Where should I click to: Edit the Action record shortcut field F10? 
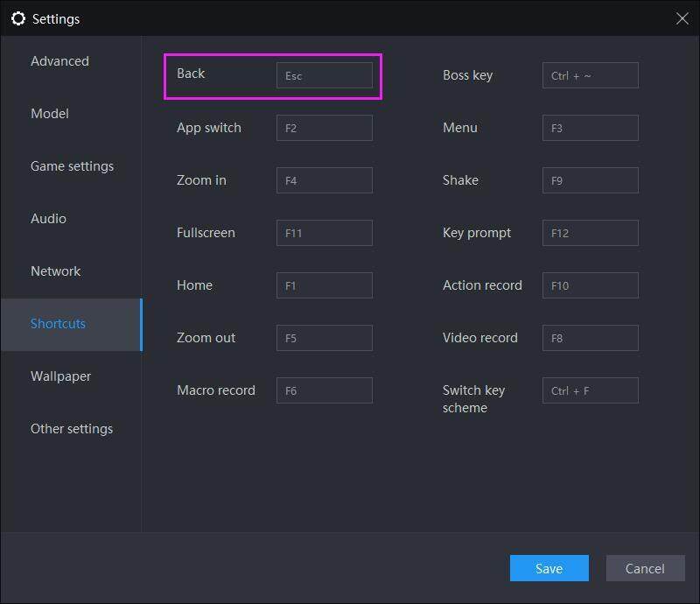(x=590, y=285)
